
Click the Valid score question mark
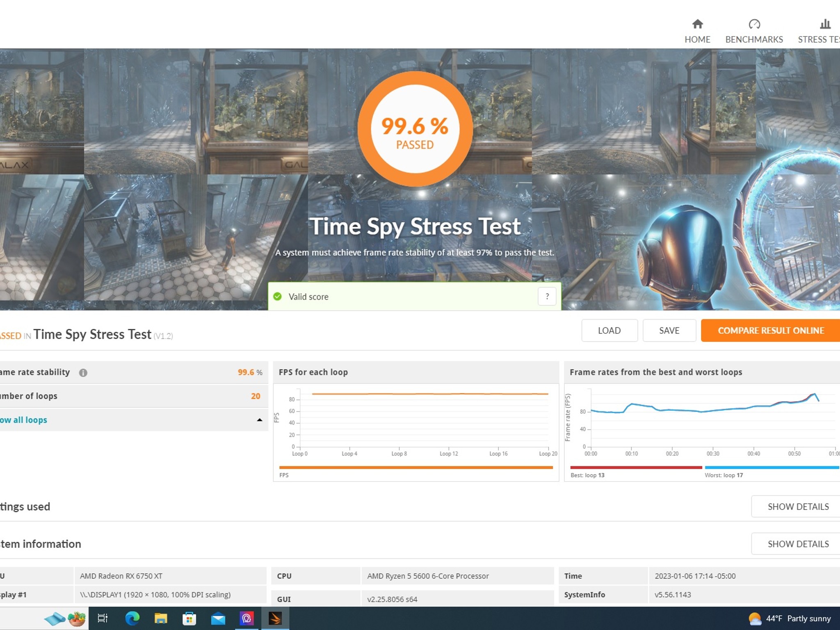pos(547,296)
